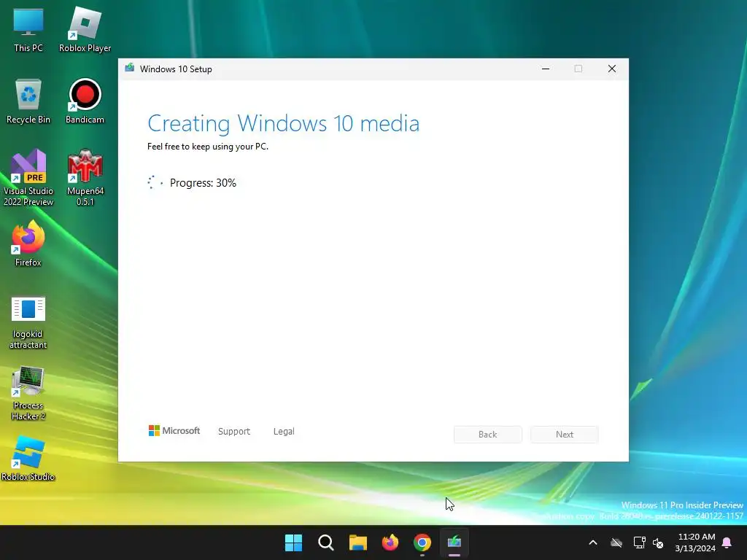
Task: Click the Microsoft logo
Action: tap(174, 430)
